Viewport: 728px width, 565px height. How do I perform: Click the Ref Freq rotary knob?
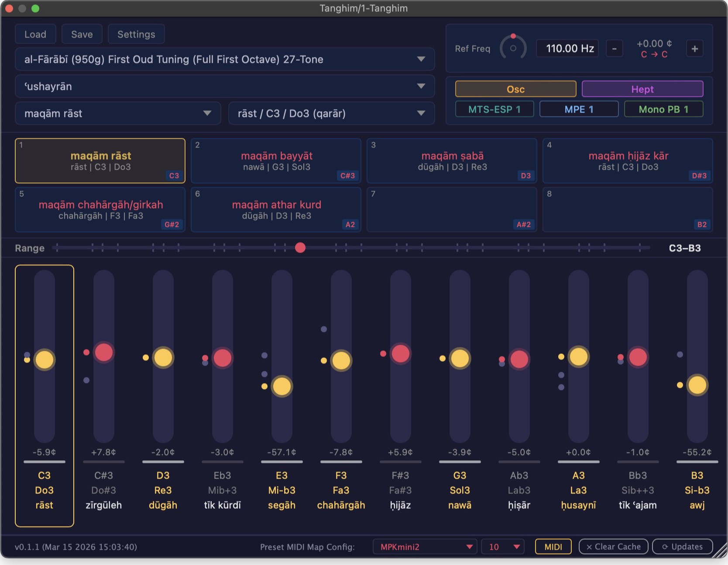click(513, 48)
